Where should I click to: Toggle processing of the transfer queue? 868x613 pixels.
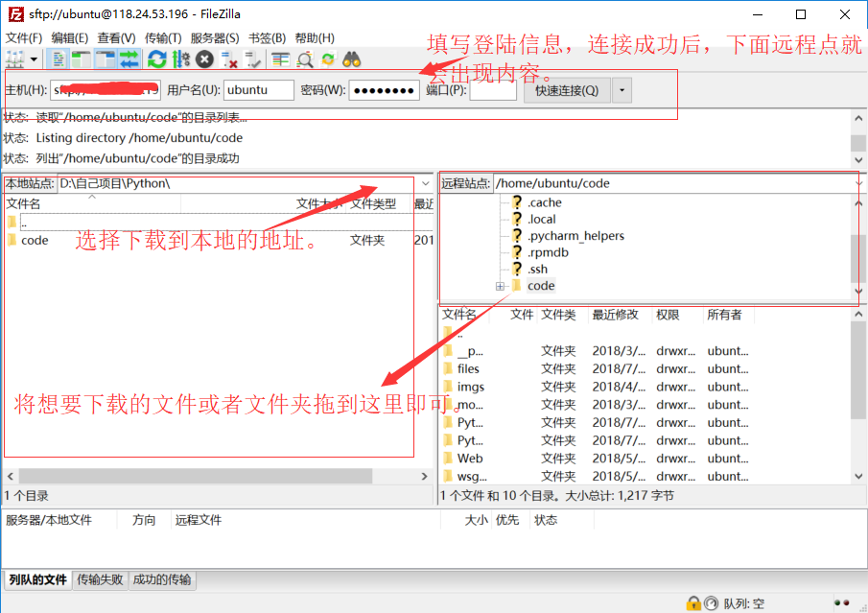[x=178, y=59]
